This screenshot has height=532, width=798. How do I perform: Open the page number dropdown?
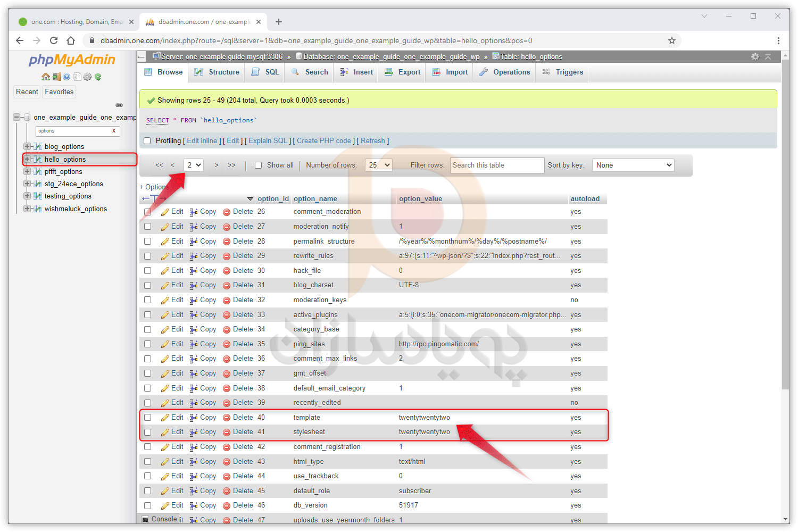194,165
